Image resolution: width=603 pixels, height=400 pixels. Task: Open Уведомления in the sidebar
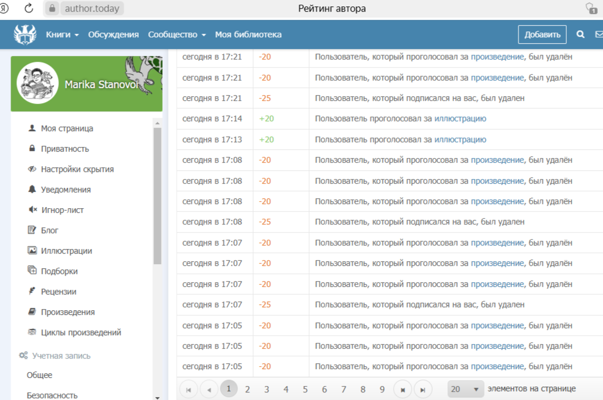(66, 190)
